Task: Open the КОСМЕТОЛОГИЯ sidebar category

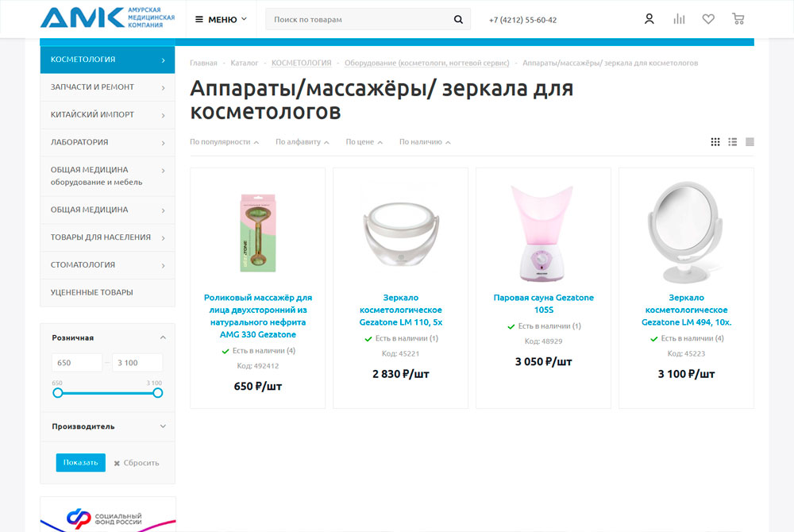Action: tap(107, 60)
